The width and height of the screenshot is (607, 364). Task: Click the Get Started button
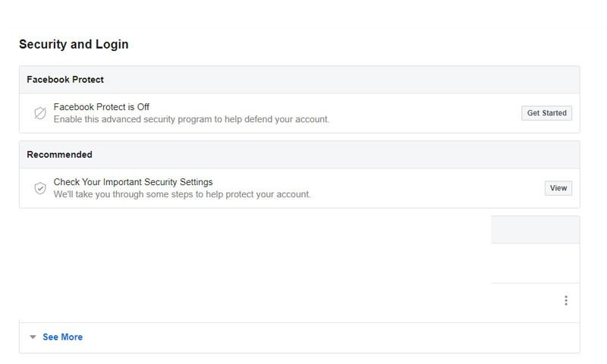(546, 113)
